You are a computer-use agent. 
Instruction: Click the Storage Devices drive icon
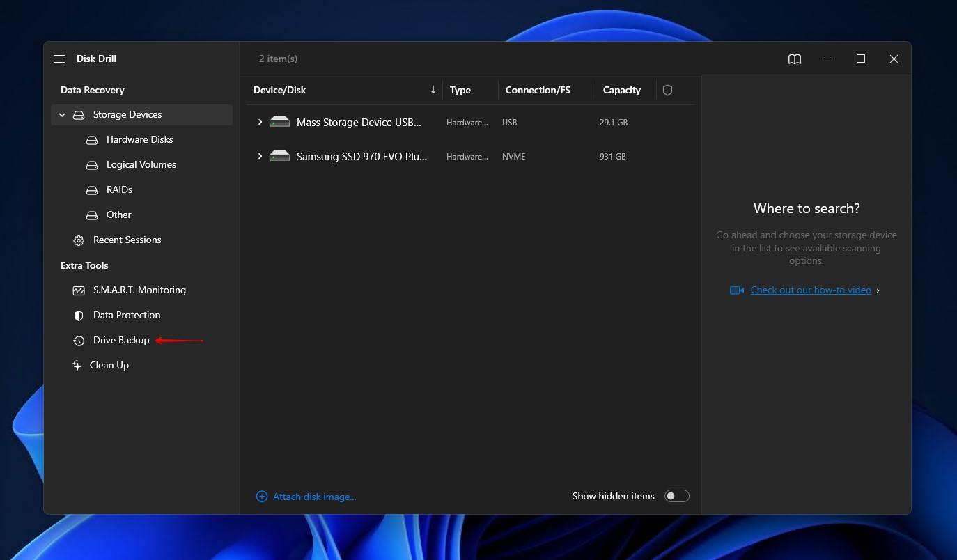click(79, 115)
